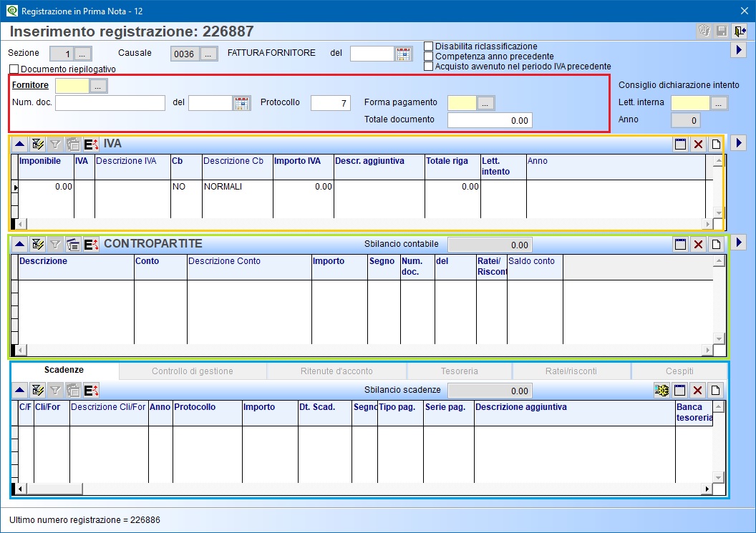Collapse the IVA grid with the up arrow
The width and height of the screenshot is (756, 533).
click(x=20, y=144)
